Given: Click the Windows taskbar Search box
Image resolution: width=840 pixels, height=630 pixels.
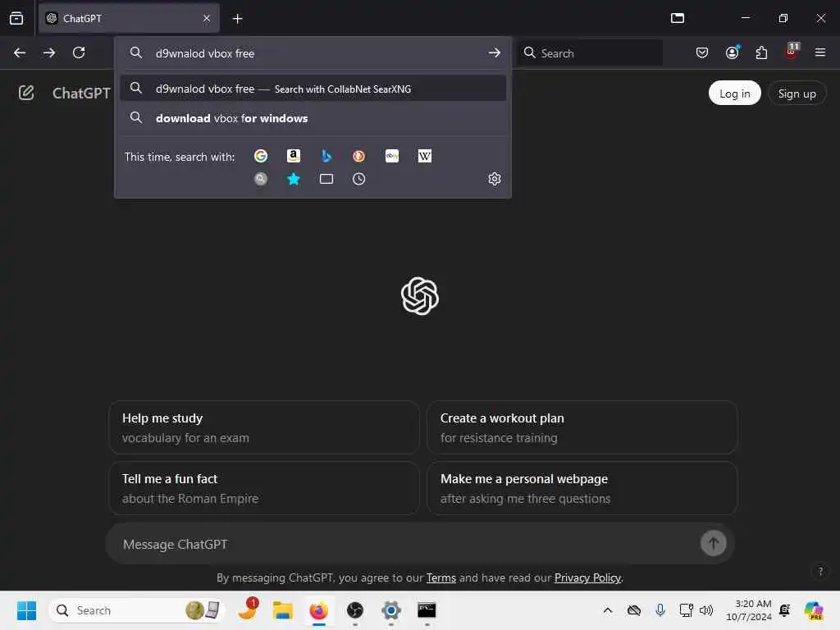Looking at the screenshot, I should click(x=136, y=610).
